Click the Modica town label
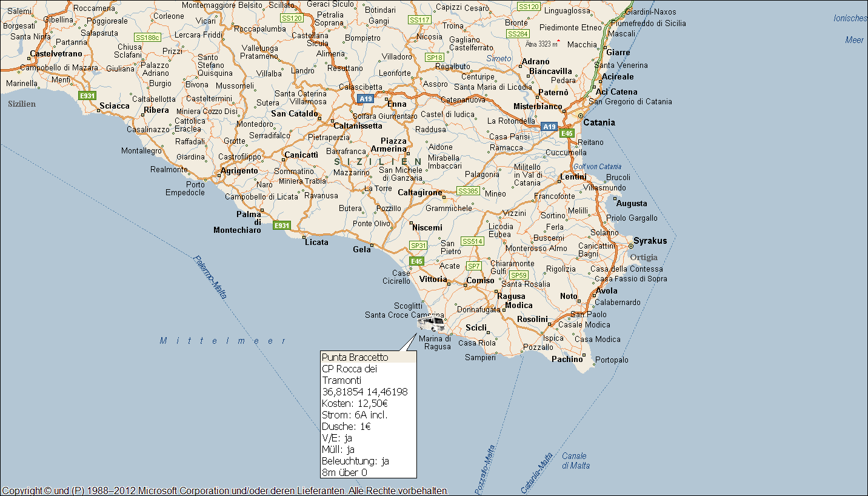The image size is (868, 496). (519, 305)
